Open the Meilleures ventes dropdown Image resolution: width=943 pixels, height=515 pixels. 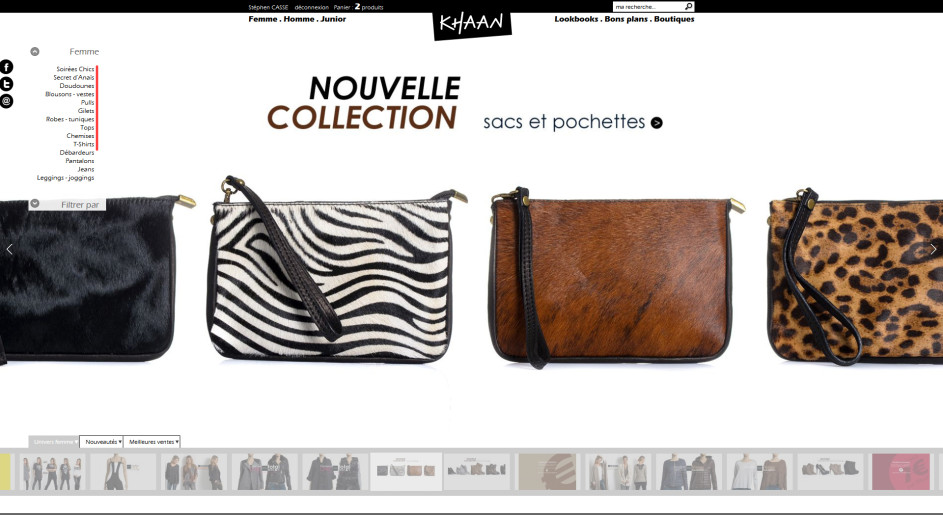152,442
